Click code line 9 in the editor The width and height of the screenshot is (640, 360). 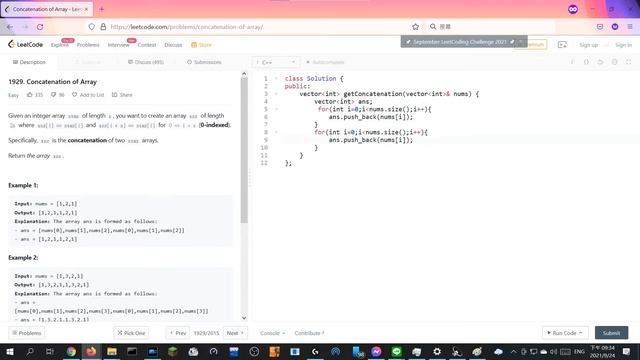460,140
